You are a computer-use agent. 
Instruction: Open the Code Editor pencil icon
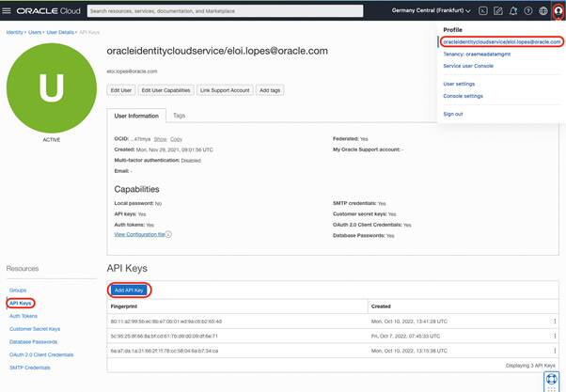498,11
